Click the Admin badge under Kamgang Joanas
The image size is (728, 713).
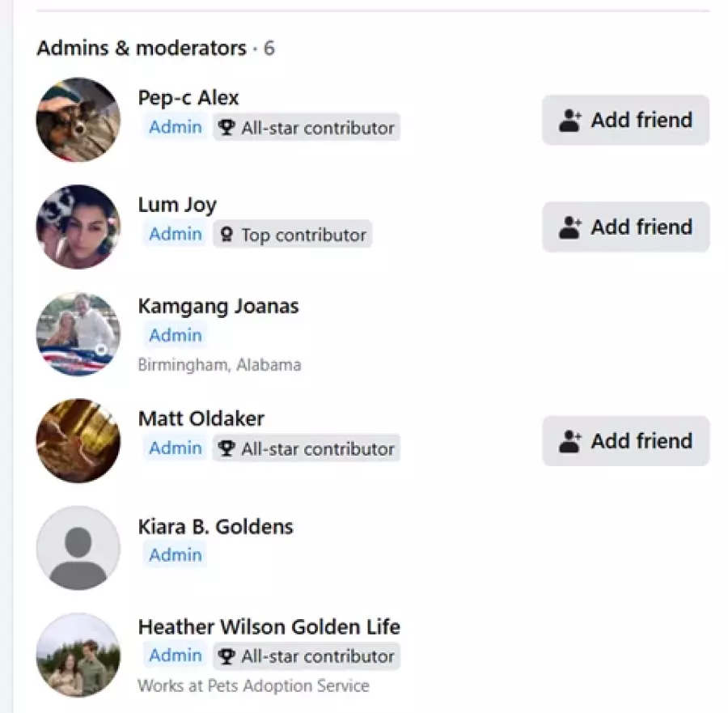tap(175, 335)
